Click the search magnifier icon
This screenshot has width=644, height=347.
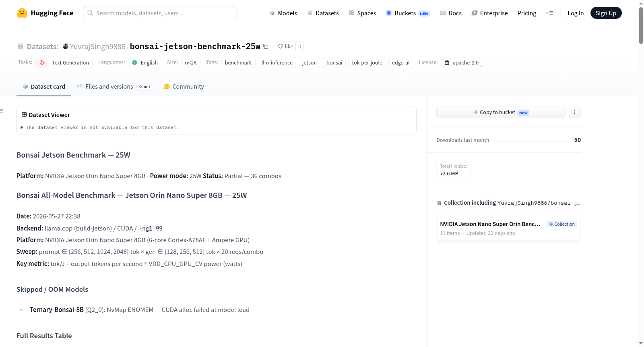click(x=90, y=13)
